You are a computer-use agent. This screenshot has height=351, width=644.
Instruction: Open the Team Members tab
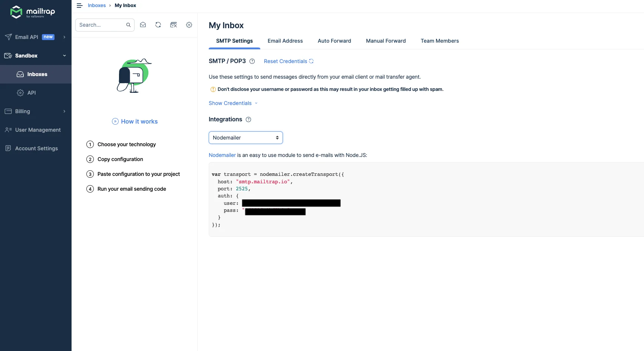point(440,41)
